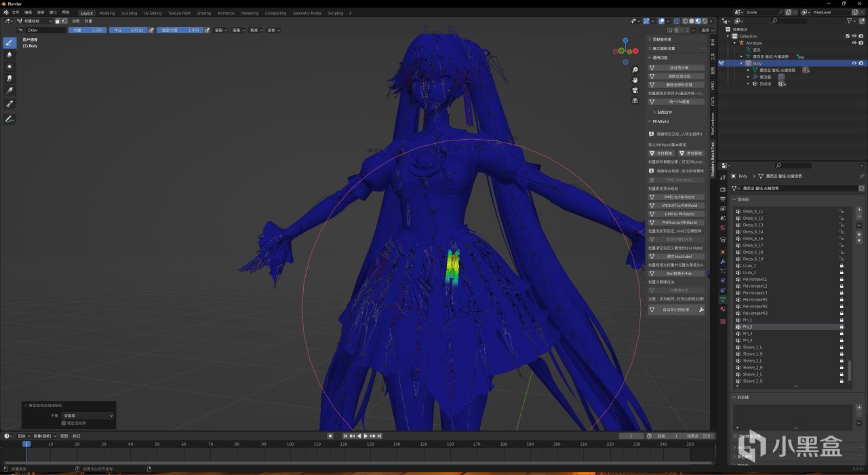This screenshot has height=475, width=868.
Task: Open the Object Data properties triangle tab
Action: coord(723,299)
